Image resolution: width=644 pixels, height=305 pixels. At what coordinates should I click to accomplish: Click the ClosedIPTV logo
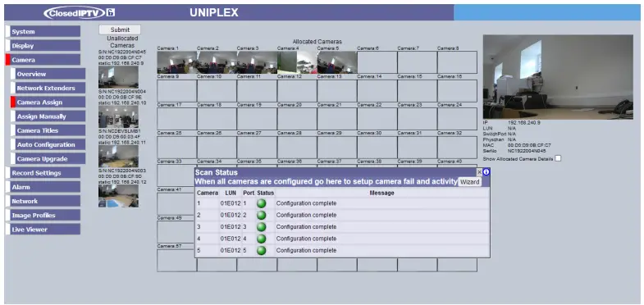point(80,13)
